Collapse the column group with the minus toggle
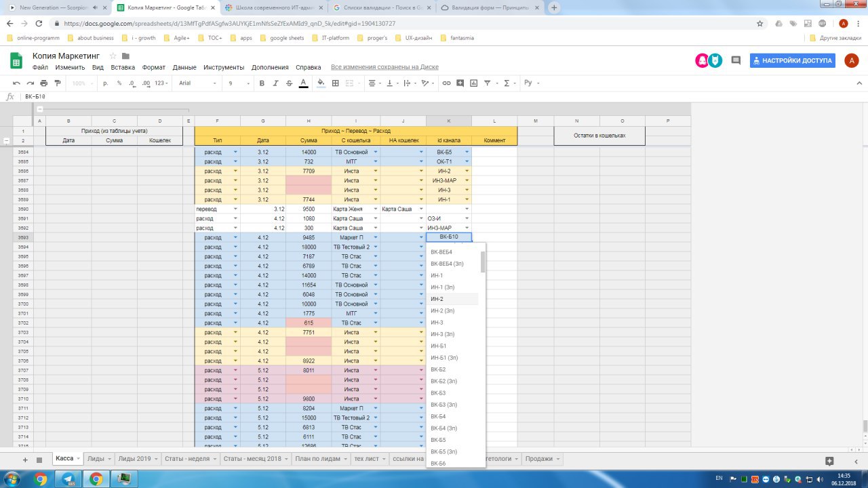Image resolution: width=868 pixels, height=488 pixels. pos(40,109)
